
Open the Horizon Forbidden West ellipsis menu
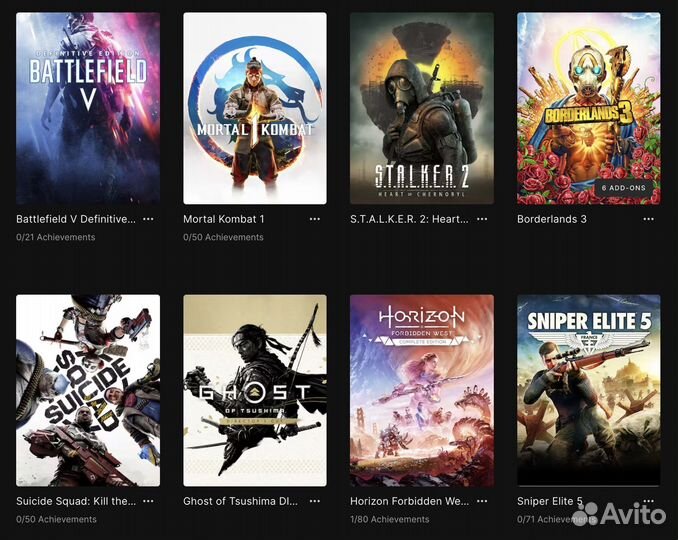click(482, 501)
